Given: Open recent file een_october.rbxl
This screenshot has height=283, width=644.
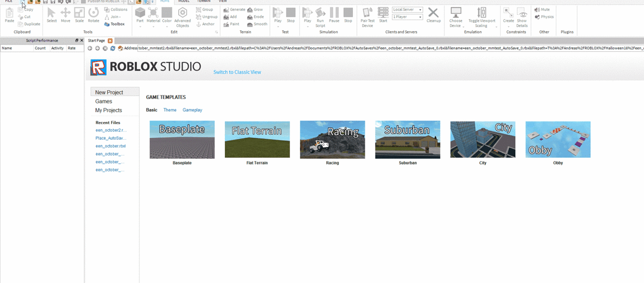Looking at the screenshot, I should (111, 146).
